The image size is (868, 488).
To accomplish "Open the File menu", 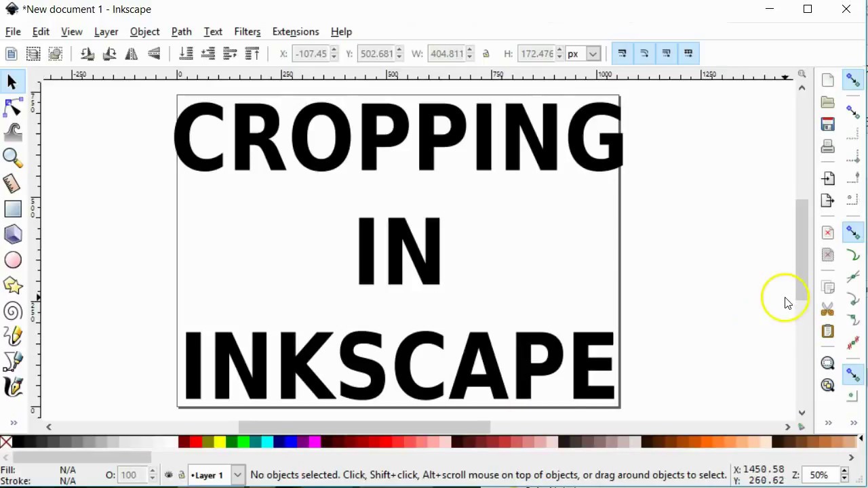I will (13, 32).
